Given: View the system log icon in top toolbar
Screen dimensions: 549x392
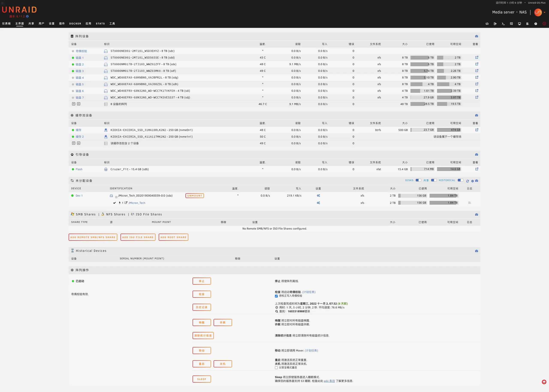Looking at the screenshot, I should pos(527,23).
